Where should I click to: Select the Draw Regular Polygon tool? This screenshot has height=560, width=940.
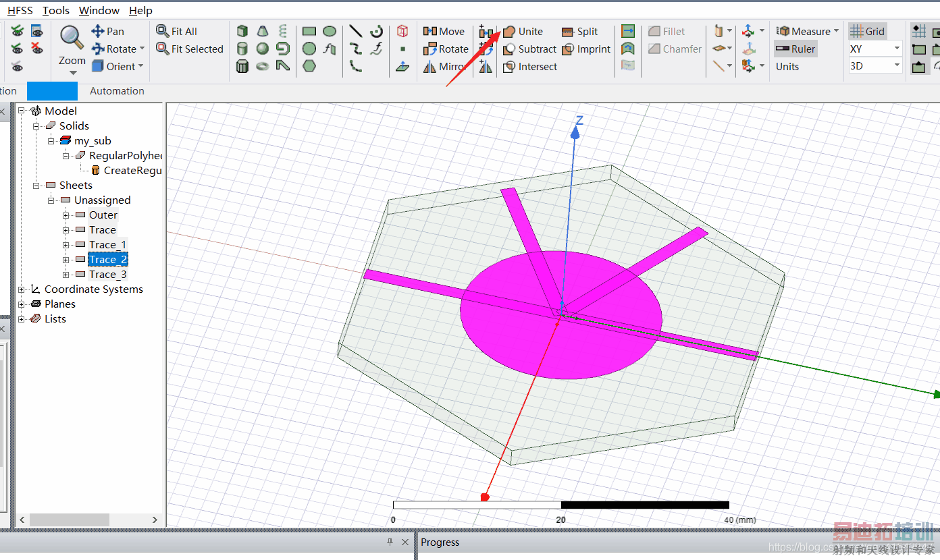309,66
